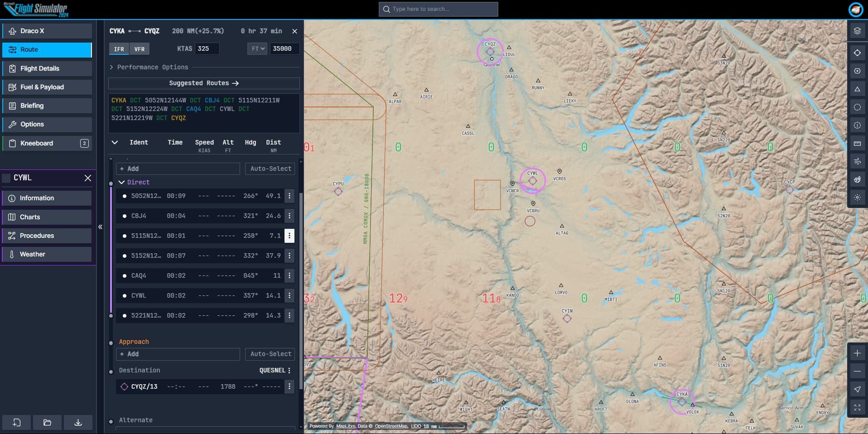Enable IFR flight rules
Image resolution: width=868 pixels, height=434 pixels.
point(118,49)
